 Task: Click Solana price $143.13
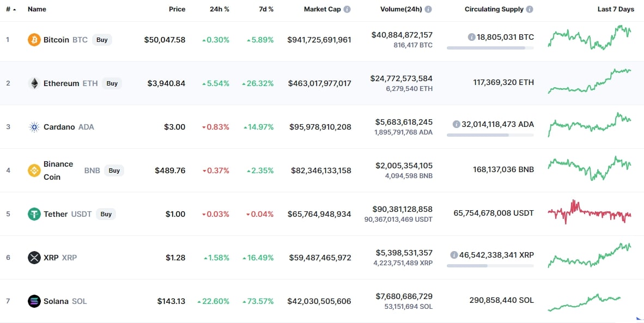tap(171, 301)
